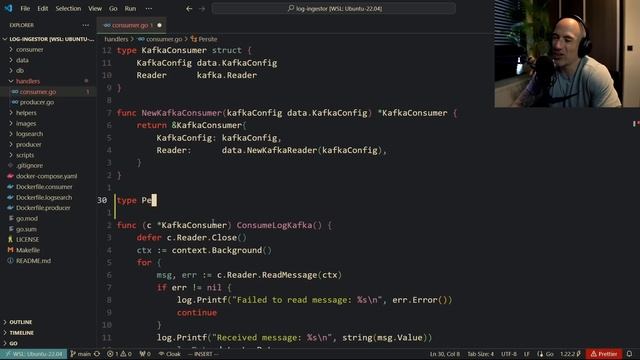Toggle the Cloak status bar item

[170, 354]
